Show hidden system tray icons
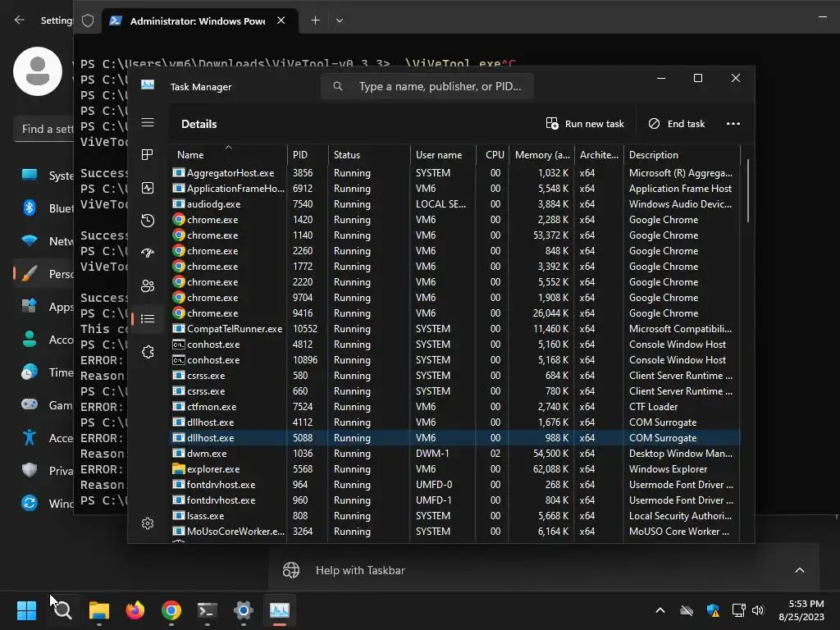 [x=660, y=610]
